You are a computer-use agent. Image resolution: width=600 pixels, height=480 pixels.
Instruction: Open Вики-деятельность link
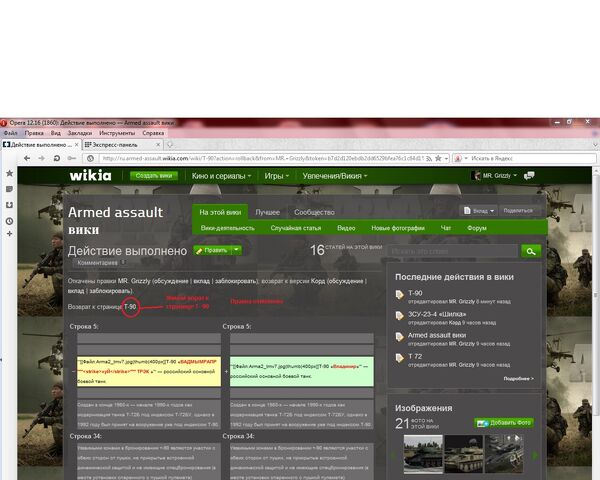point(227,228)
